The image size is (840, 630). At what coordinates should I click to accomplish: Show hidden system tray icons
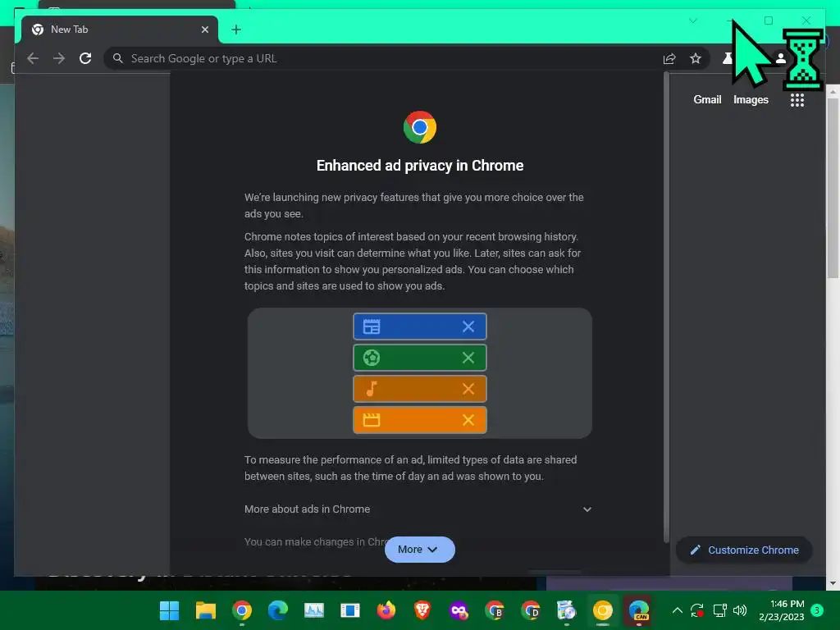tap(677, 610)
